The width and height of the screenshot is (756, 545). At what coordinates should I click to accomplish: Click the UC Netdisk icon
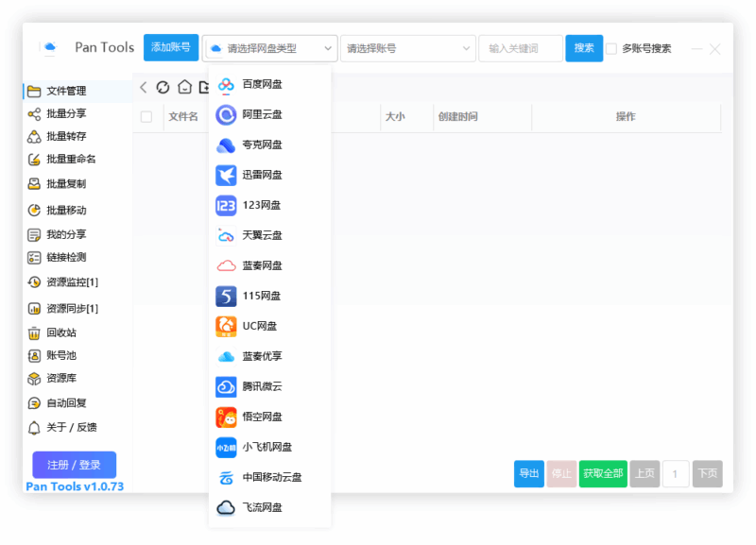tap(226, 327)
